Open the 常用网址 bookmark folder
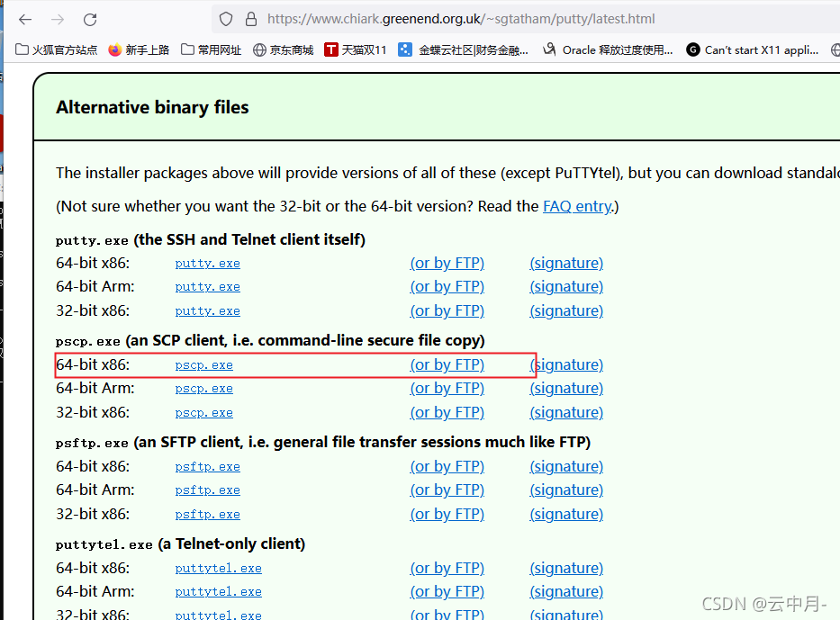 211,49
